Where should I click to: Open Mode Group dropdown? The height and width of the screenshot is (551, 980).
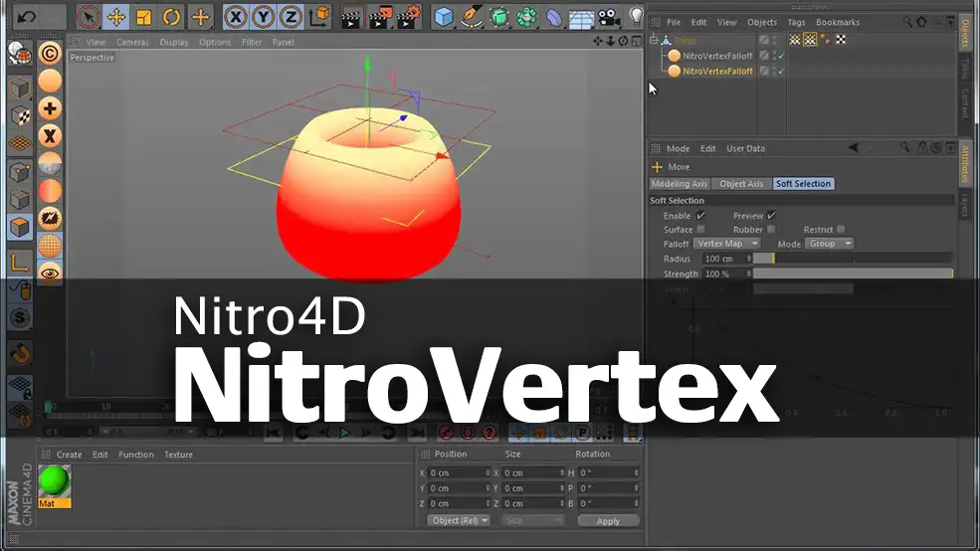(x=830, y=244)
